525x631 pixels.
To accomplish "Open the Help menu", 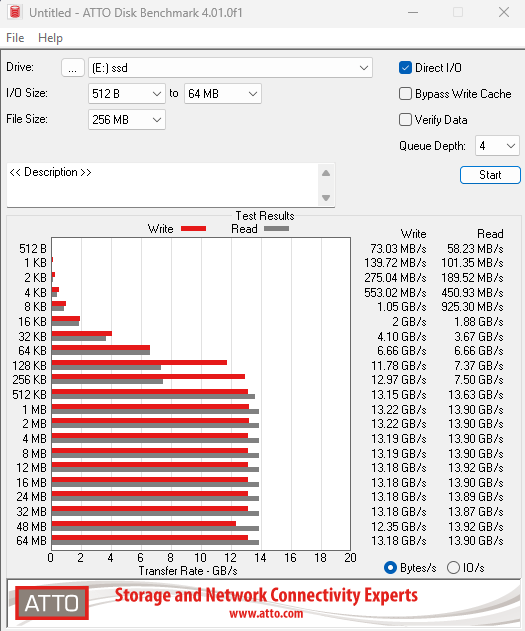I will click(x=50, y=38).
